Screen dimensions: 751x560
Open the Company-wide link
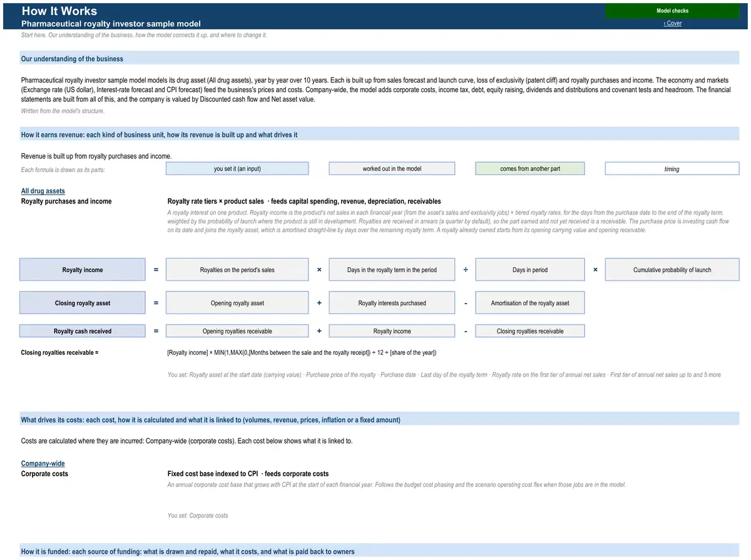pyautogui.click(x=43, y=464)
